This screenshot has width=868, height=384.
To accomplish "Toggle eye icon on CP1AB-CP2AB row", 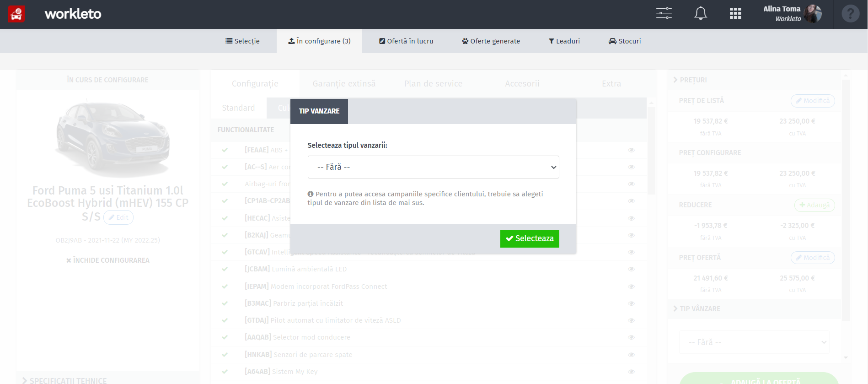I will 631,201.
